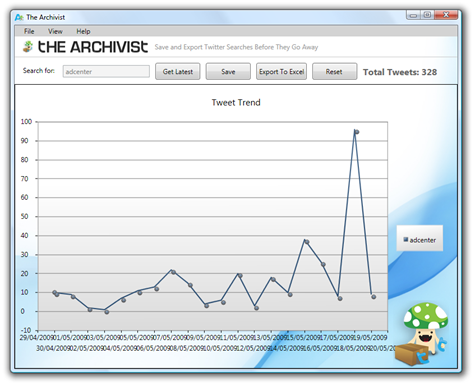
Task: Open the File menu
Action: [x=29, y=31]
